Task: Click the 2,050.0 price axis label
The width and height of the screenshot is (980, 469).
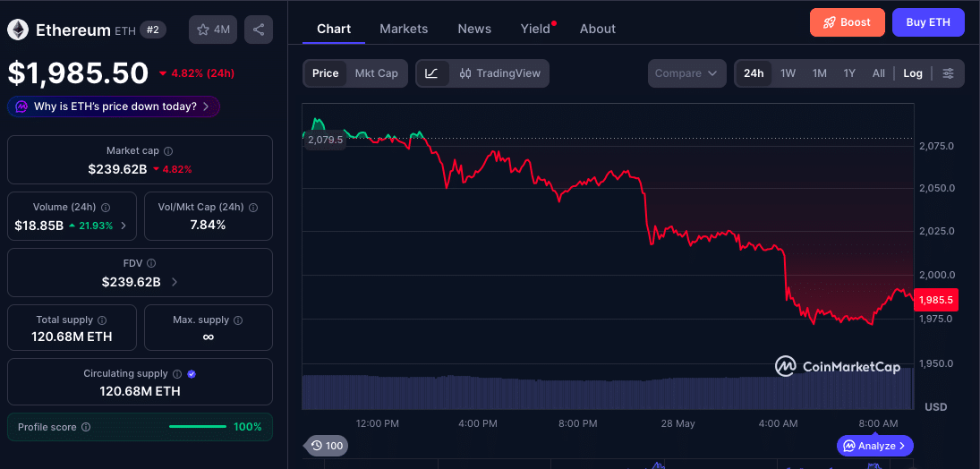Action: (936, 188)
